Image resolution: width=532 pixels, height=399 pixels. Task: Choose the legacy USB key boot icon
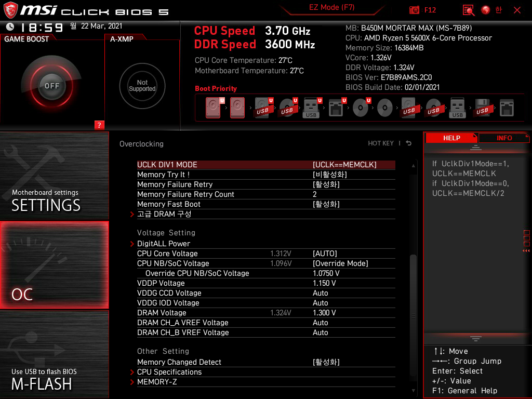458,108
